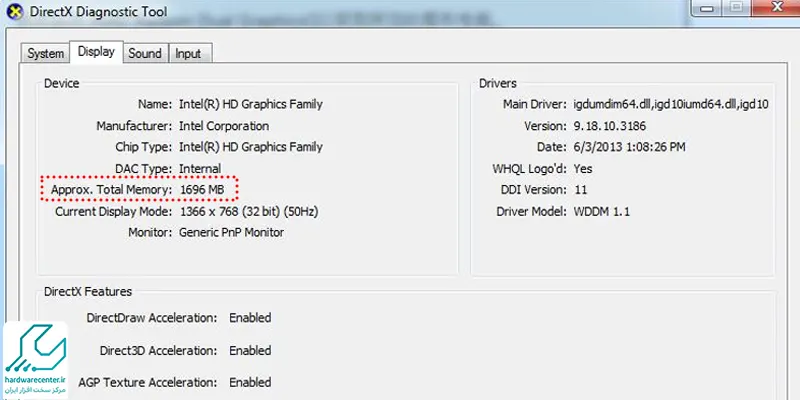Click the AGP Texture Acceleration 'Enabled' value
800x400 pixels.
click(x=250, y=382)
